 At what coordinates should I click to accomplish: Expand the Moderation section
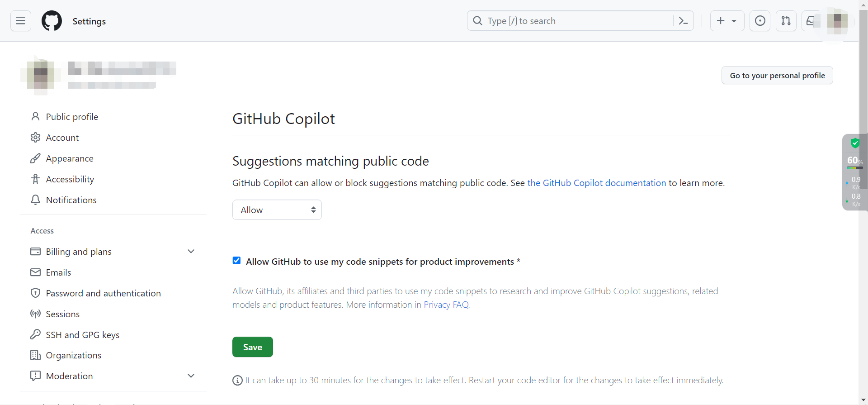tap(191, 376)
